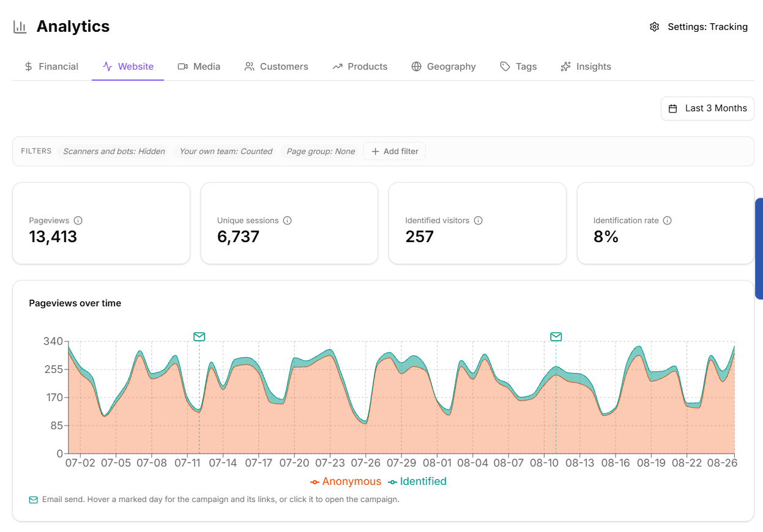Click the info icon next to Identified visitors
Screen dimensions: 763x532
(478, 221)
